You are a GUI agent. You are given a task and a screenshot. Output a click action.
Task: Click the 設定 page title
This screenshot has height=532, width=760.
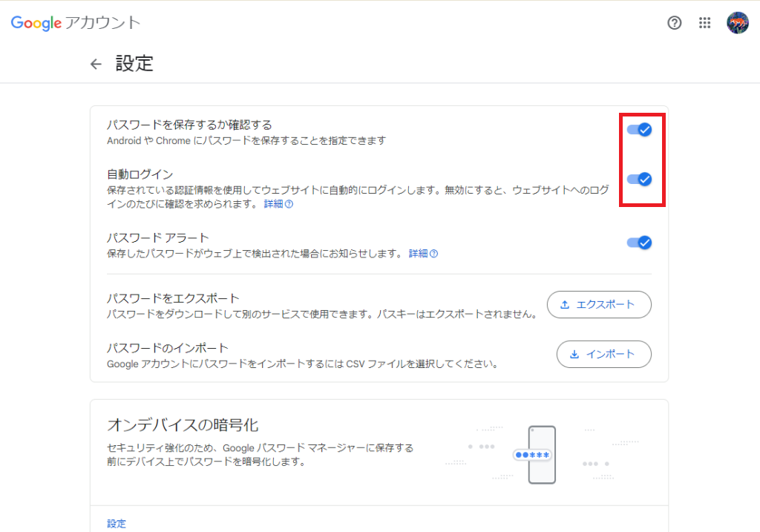(134, 64)
